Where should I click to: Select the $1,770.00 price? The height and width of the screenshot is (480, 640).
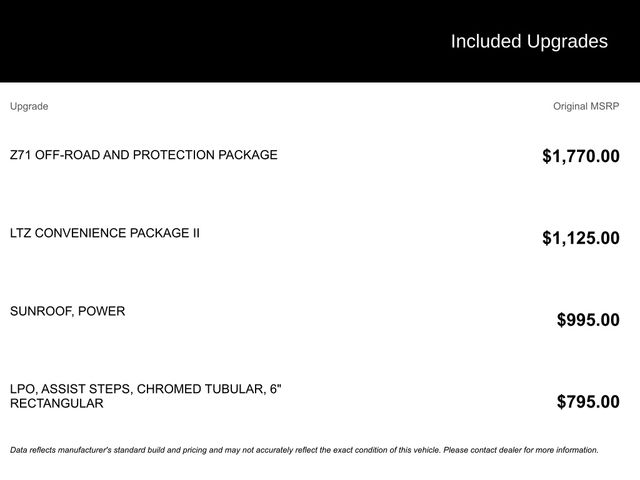click(580, 156)
